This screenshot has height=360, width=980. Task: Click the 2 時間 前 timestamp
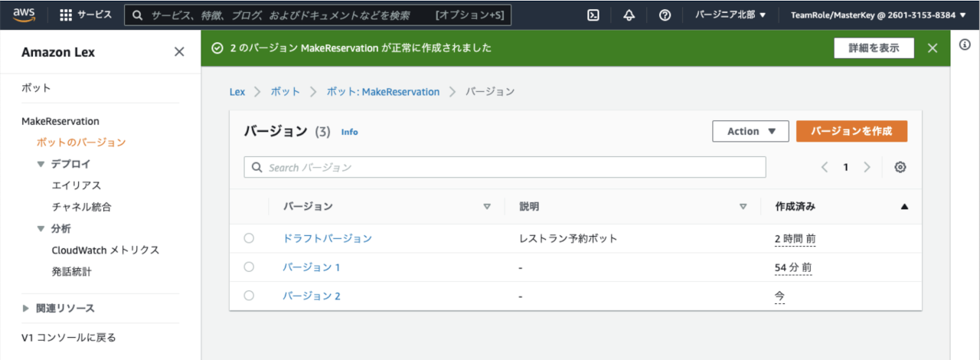(795, 238)
